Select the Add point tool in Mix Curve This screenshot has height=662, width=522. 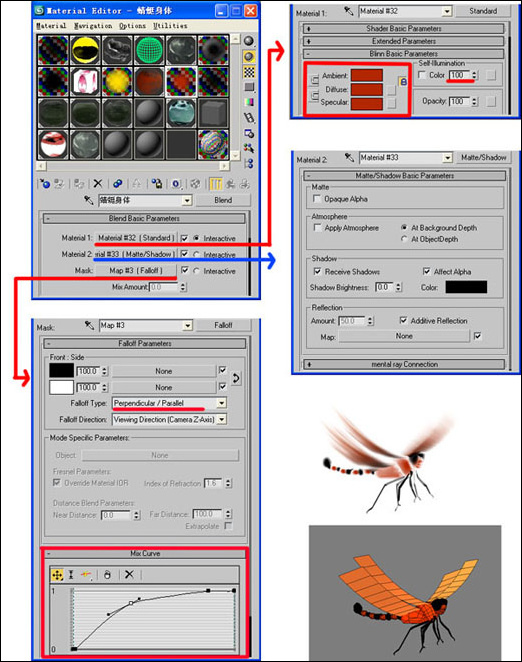click(x=86, y=575)
